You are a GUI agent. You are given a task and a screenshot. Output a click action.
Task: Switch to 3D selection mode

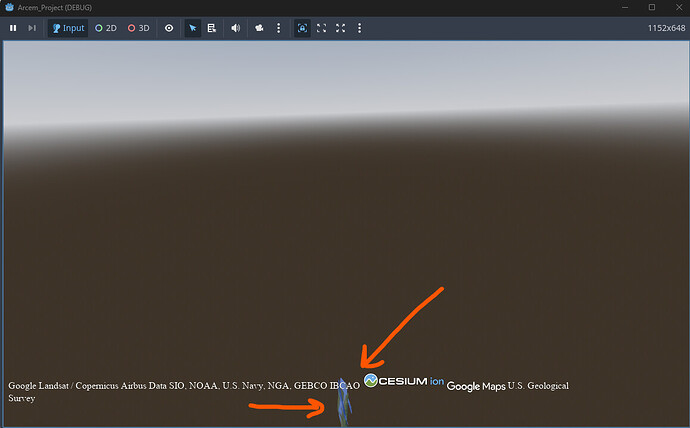coord(139,28)
